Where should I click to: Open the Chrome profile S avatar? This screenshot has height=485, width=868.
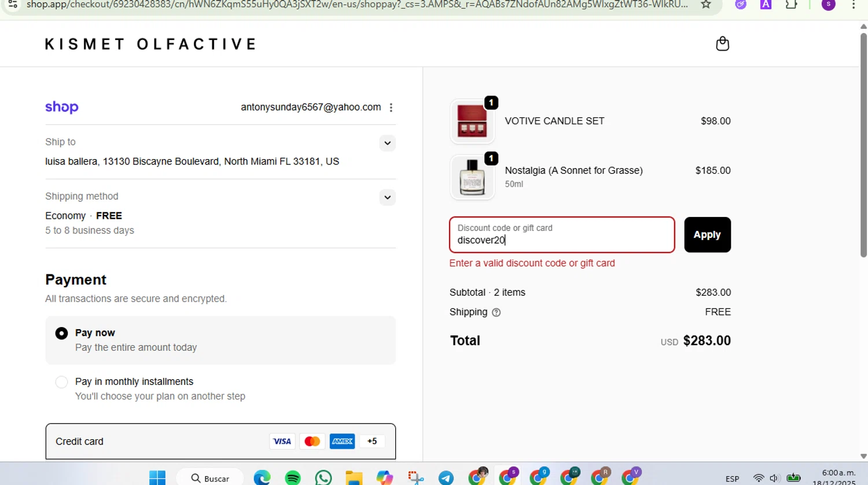click(x=829, y=5)
